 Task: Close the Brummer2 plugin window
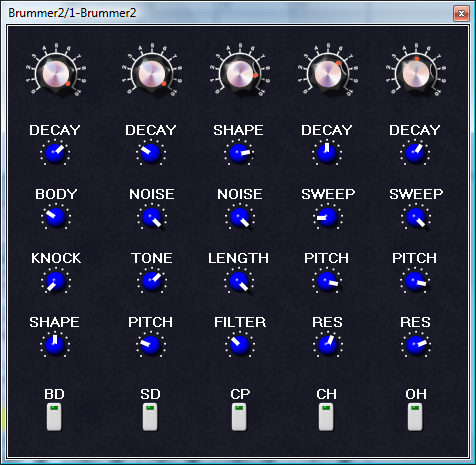click(x=461, y=13)
